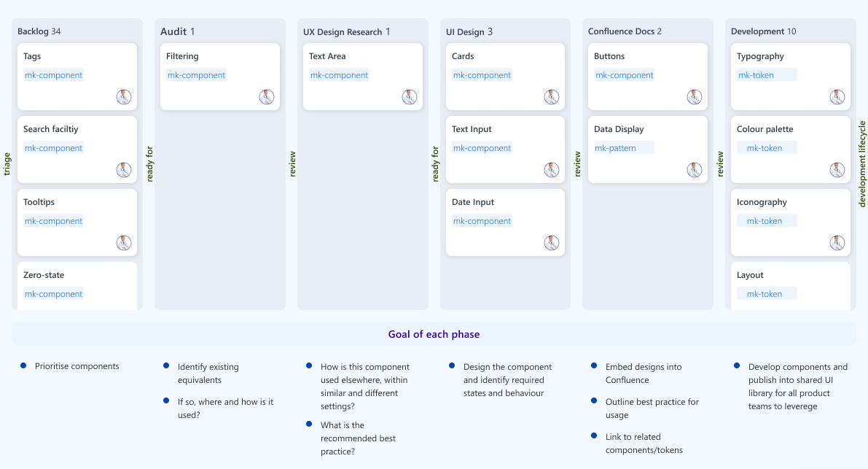
Task: Click the Goal of each phase heading
Action: pyautogui.click(x=434, y=333)
